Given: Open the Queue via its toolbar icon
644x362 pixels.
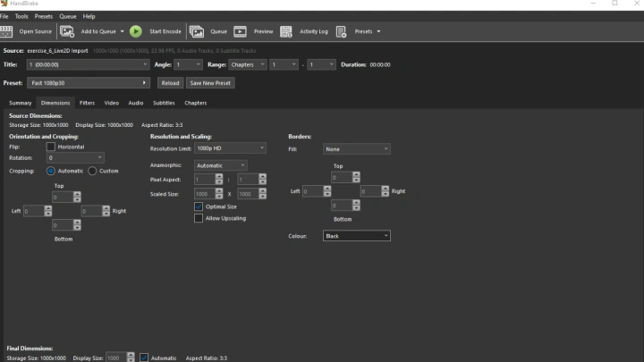Looking at the screenshot, I should tap(196, 31).
